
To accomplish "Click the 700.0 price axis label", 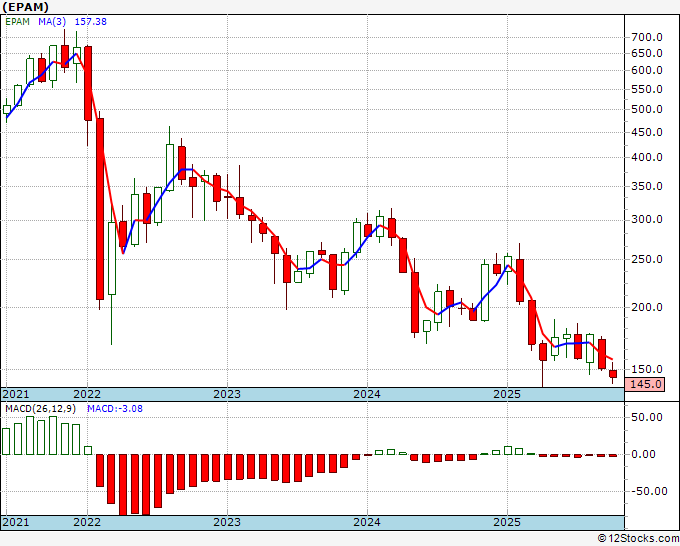I will [647, 37].
